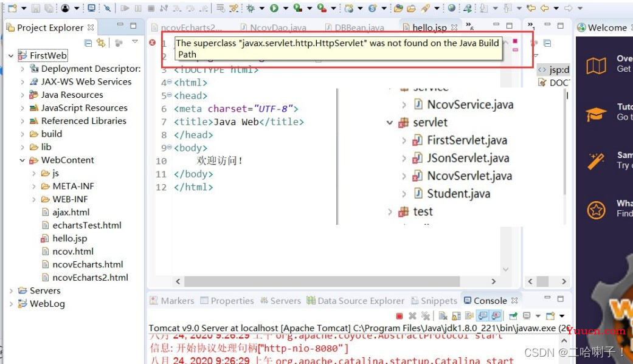
Task: Collapse the WebContent folder
Action: [x=22, y=160]
